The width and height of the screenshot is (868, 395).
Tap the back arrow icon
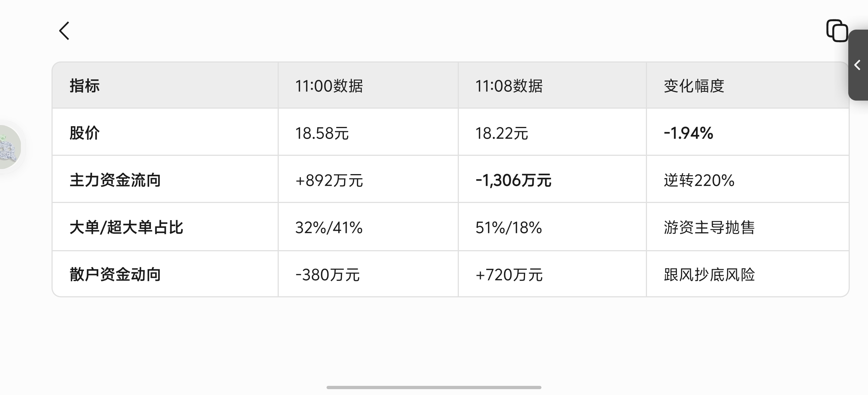coord(64,31)
